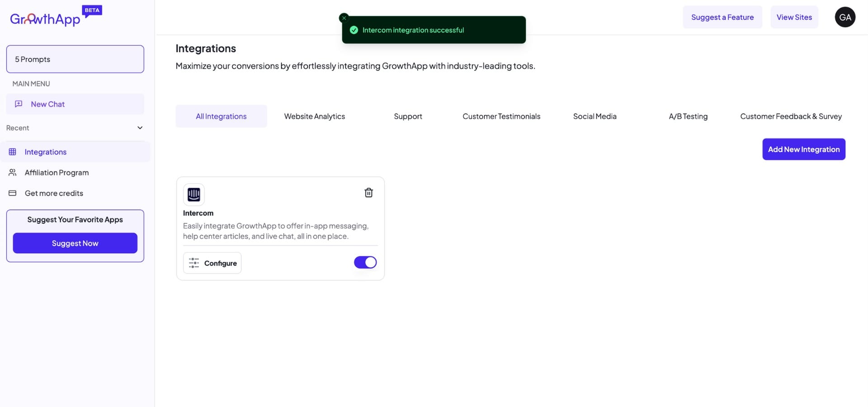Select the All Integrations tab
Screen dimensions: 868x407
point(221,116)
